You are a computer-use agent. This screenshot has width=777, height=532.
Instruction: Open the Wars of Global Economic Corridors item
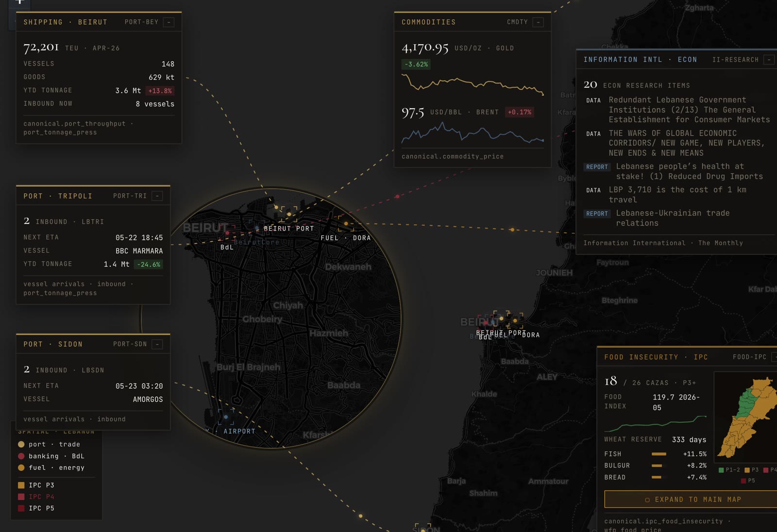678,143
